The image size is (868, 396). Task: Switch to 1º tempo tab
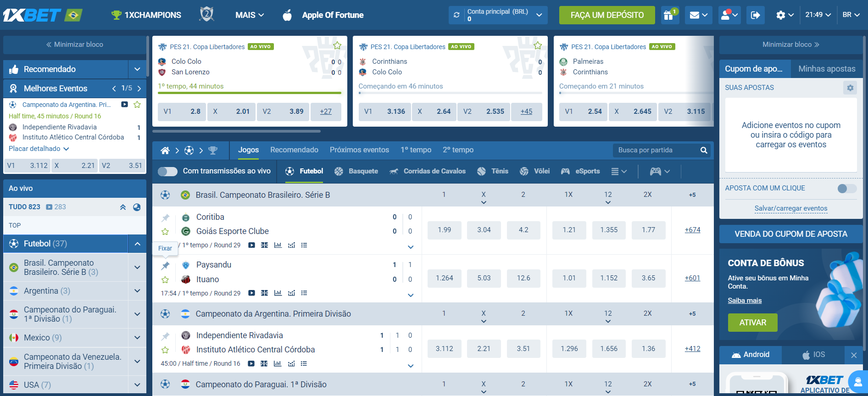click(416, 150)
